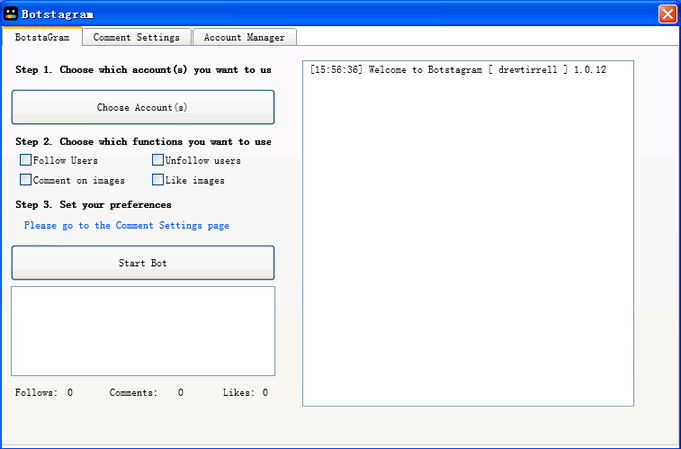Click the welcome log message line
Screen dimensions: 681x449
pos(458,70)
